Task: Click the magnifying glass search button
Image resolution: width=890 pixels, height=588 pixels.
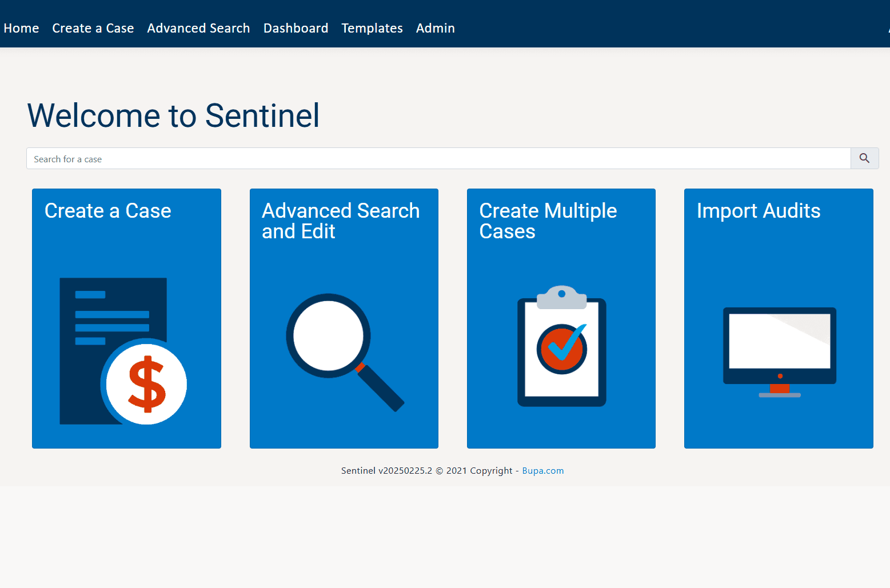Action: pyautogui.click(x=864, y=158)
